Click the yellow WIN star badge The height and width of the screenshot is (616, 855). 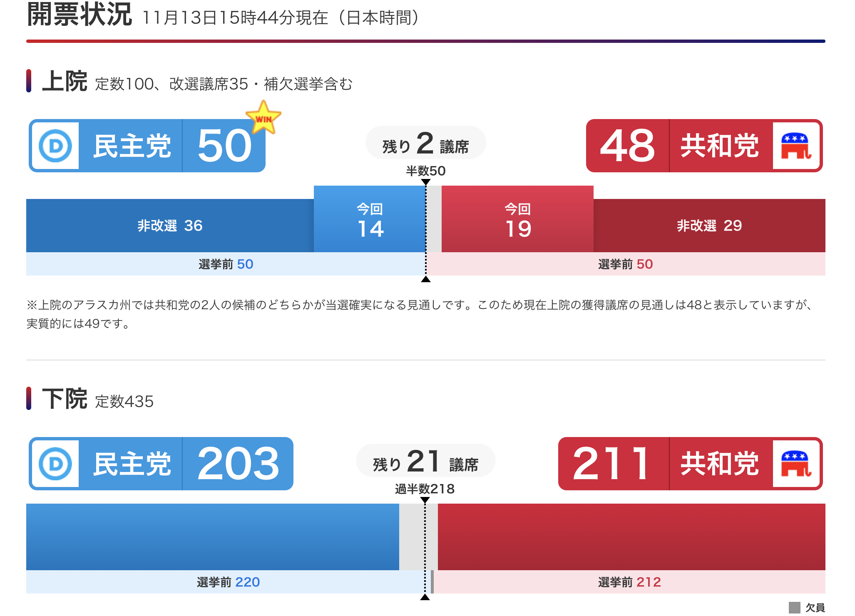click(x=263, y=118)
